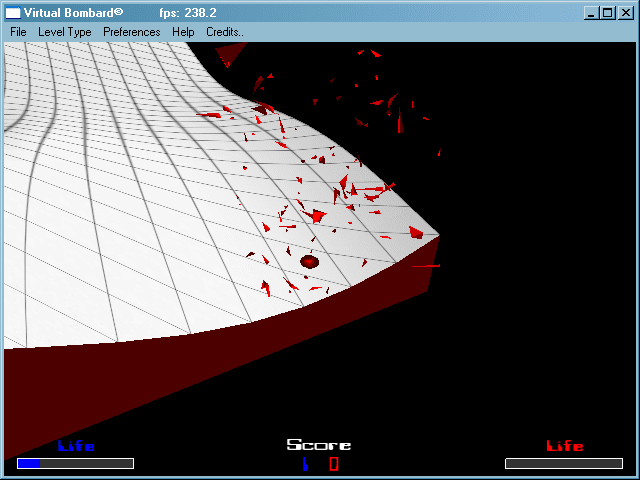Open the Help menu
The image size is (640, 480).
[183, 32]
